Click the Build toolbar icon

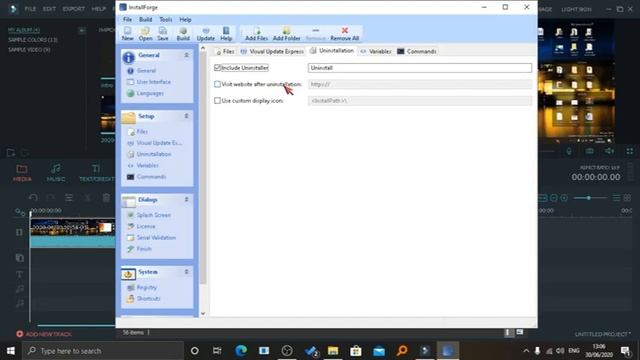tap(183, 33)
